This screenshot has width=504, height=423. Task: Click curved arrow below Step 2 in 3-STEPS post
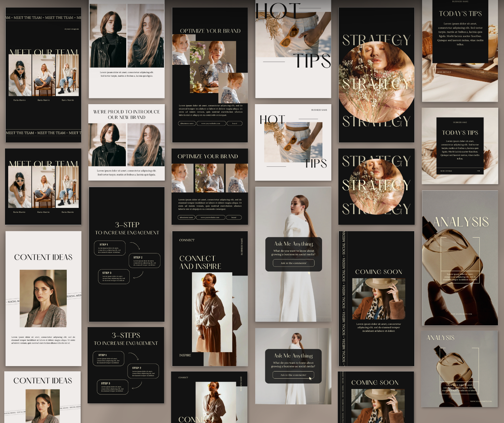(137, 385)
